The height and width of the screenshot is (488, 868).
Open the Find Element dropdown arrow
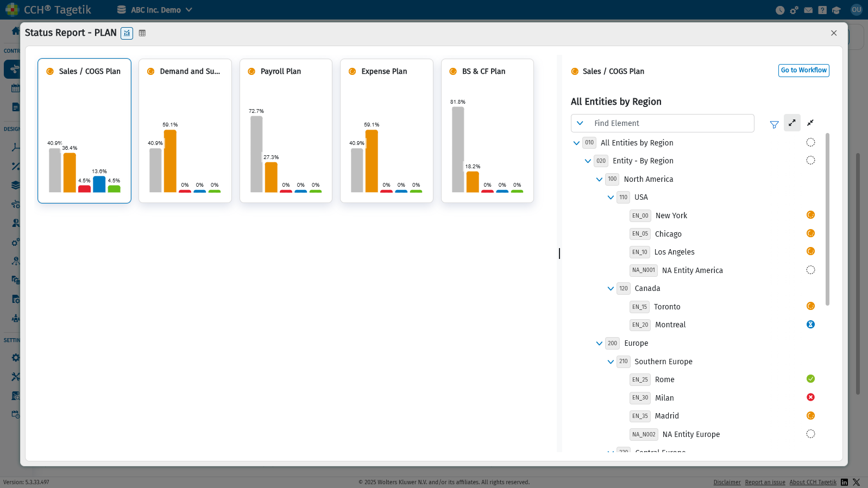(580, 123)
